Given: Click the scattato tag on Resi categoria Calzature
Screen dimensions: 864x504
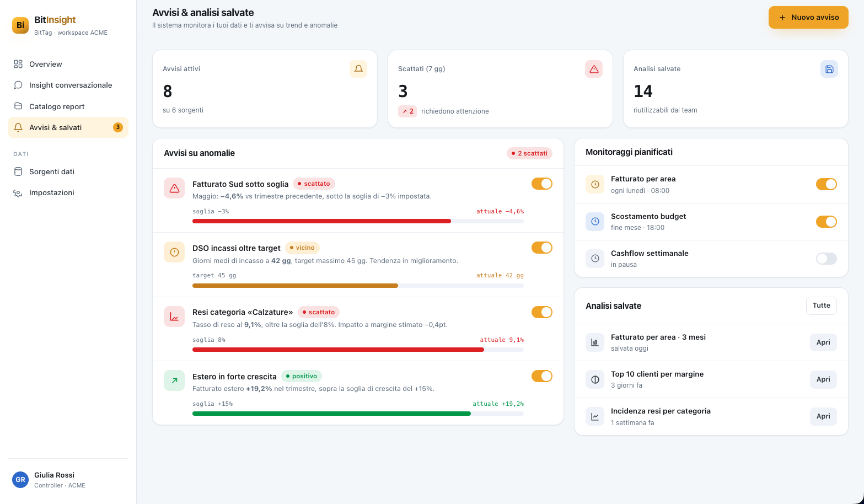Looking at the screenshot, I should click(319, 312).
